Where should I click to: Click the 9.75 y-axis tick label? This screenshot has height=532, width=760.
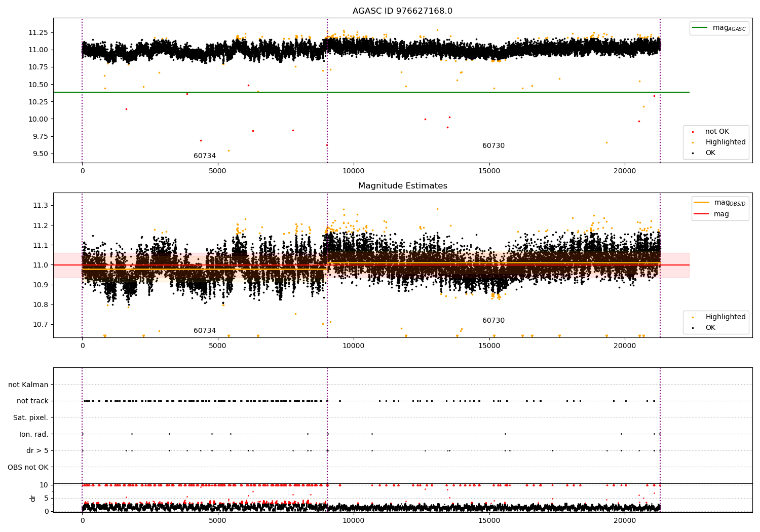point(40,137)
